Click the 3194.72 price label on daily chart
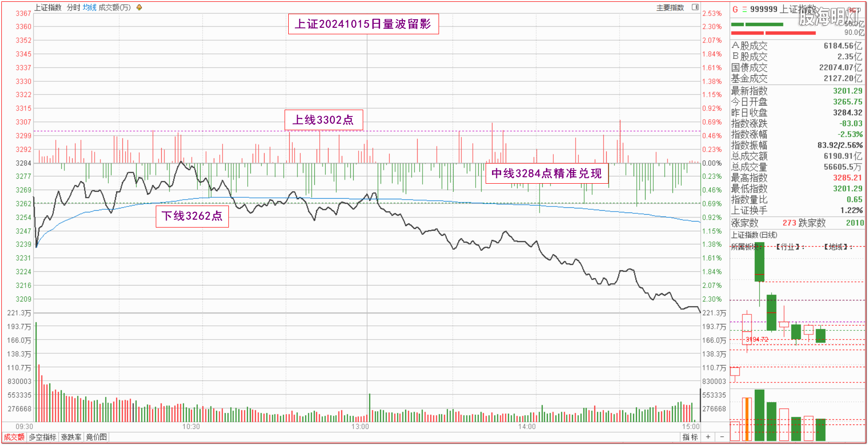 (757, 339)
